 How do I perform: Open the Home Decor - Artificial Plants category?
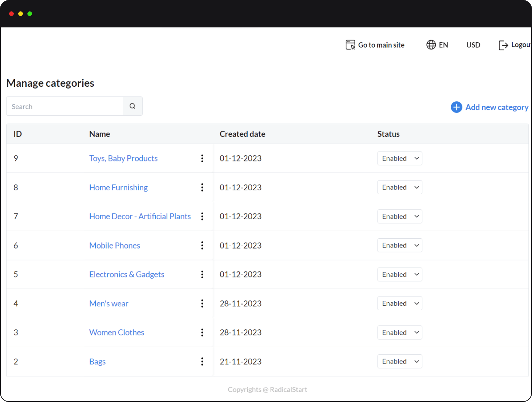coord(140,216)
